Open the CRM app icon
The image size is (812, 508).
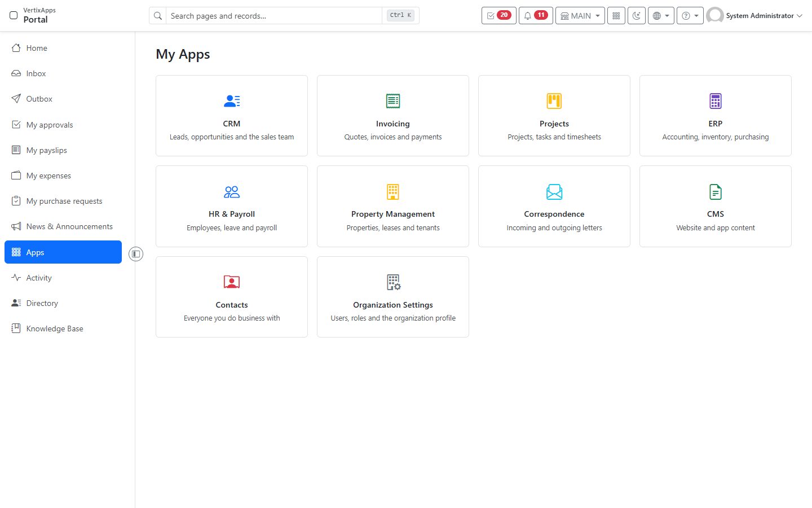[x=232, y=101]
